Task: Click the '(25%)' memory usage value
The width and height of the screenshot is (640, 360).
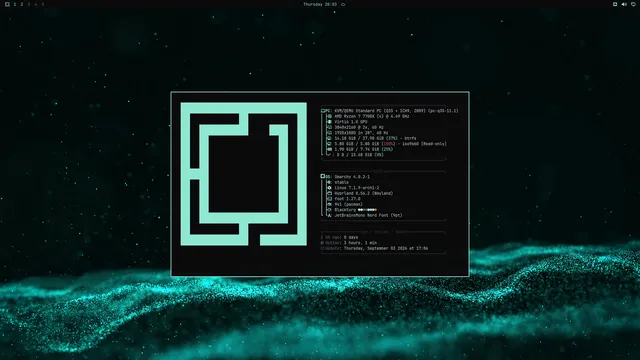Action: pyautogui.click(x=386, y=149)
